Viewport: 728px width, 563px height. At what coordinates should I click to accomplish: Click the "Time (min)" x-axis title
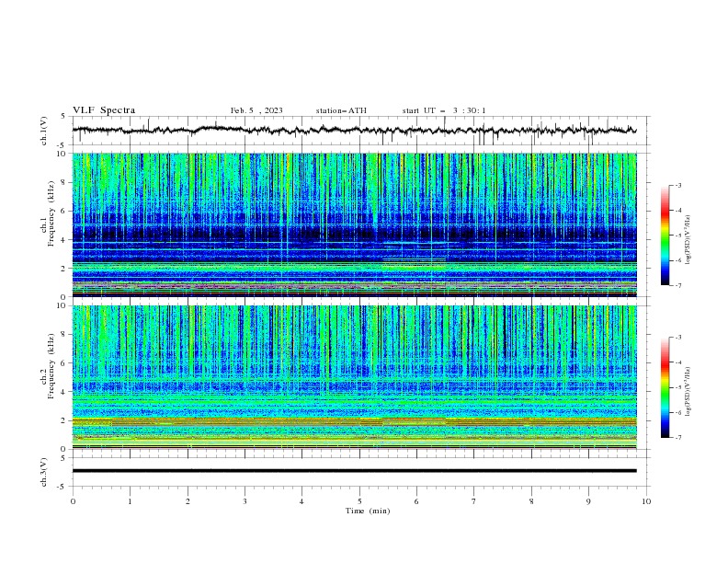[x=368, y=511]
